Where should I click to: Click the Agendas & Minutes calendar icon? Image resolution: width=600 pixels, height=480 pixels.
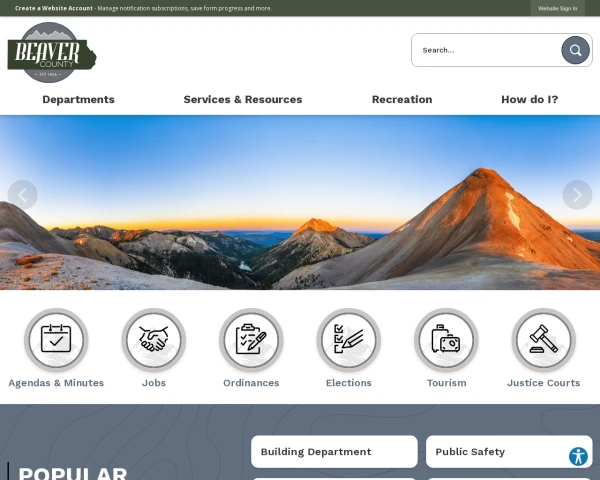(56, 340)
